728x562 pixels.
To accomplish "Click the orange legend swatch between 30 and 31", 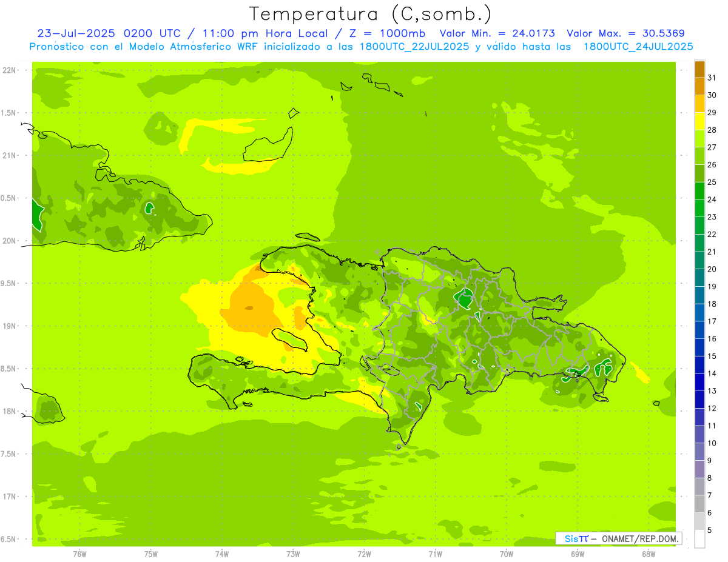I will (x=699, y=87).
